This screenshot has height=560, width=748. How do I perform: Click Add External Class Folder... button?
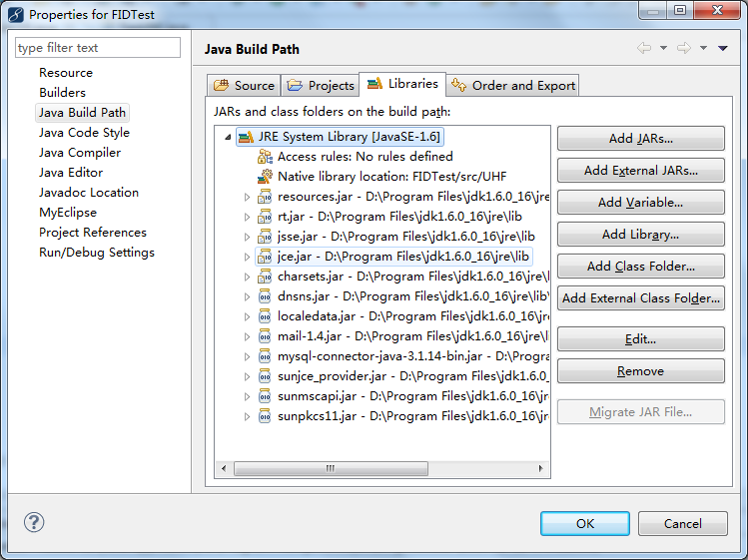pyautogui.click(x=641, y=298)
